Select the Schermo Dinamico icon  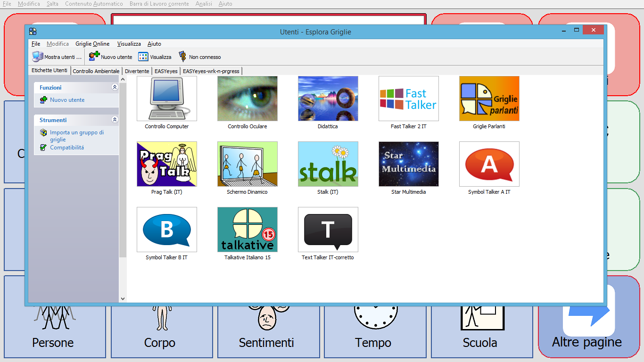coord(248,164)
